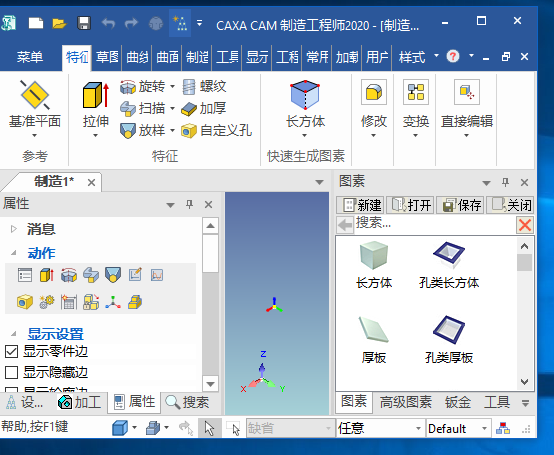Select the 放样 loft feature
The image size is (554, 455).
(x=142, y=130)
